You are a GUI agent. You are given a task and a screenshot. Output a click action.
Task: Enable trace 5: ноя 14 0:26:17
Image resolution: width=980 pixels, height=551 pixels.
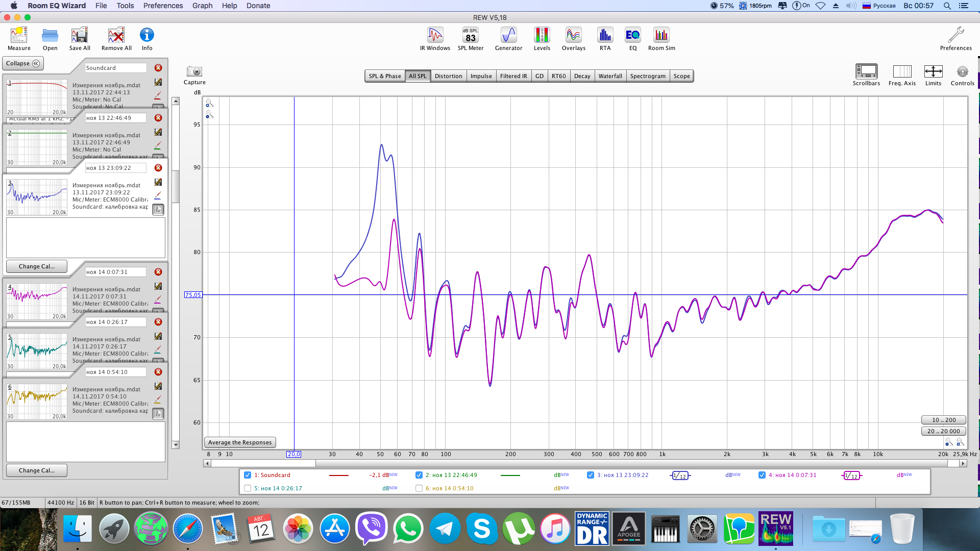pos(248,488)
